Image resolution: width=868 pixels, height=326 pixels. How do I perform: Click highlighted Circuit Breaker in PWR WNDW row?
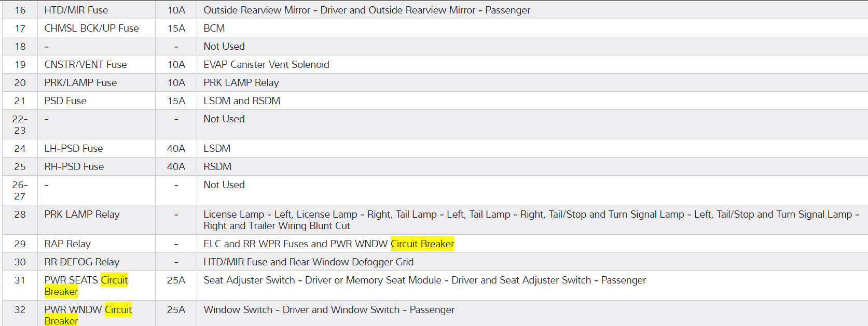(x=118, y=310)
